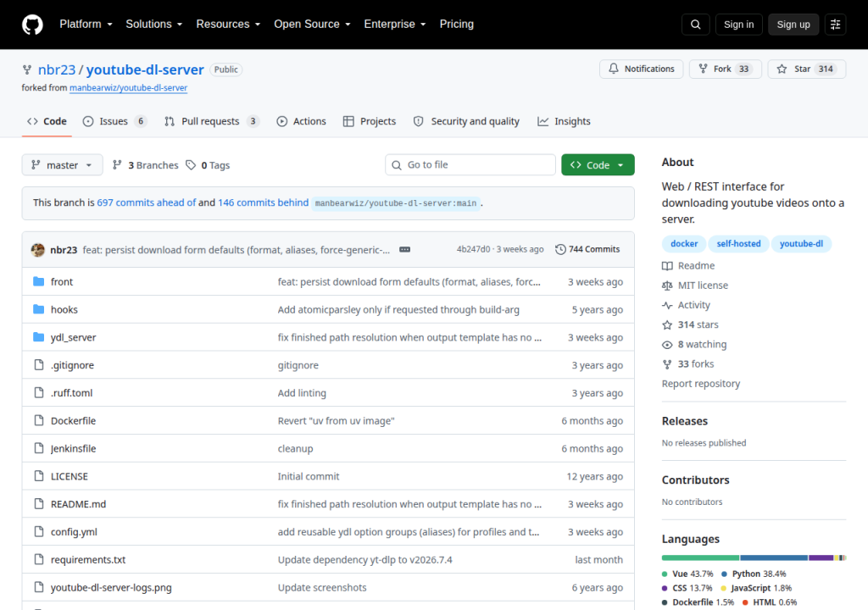Image resolution: width=868 pixels, height=610 pixels.
Task: Open the 0 Tags link
Action: pyautogui.click(x=208, y=165)
